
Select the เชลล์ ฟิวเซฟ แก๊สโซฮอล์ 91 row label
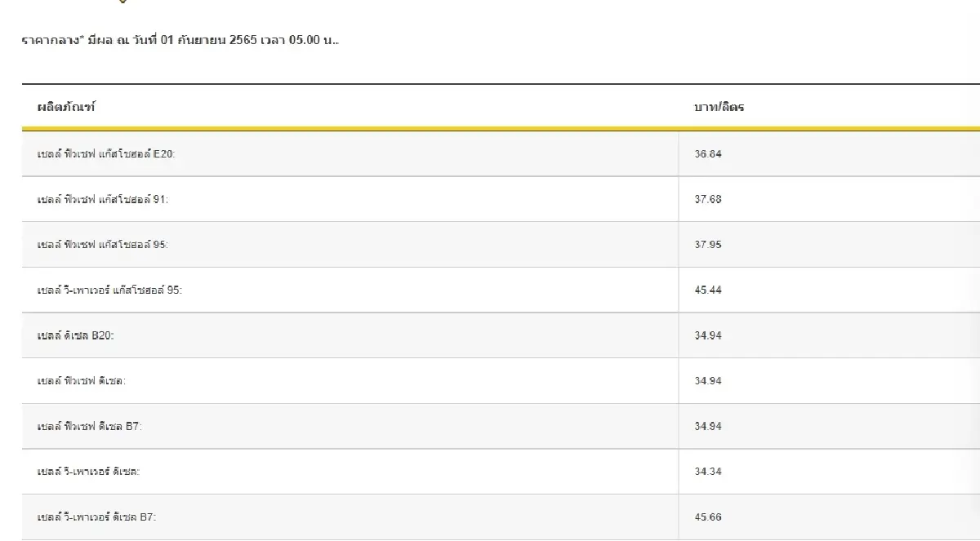point(103,199)
